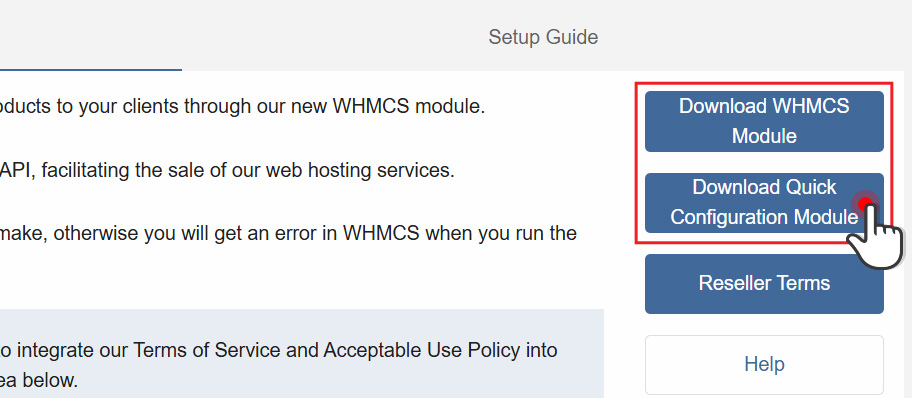The width and height of the screenshot is (912, 398).
Task: Click the 'ea below.' line in notice
Action: [38, 381]
